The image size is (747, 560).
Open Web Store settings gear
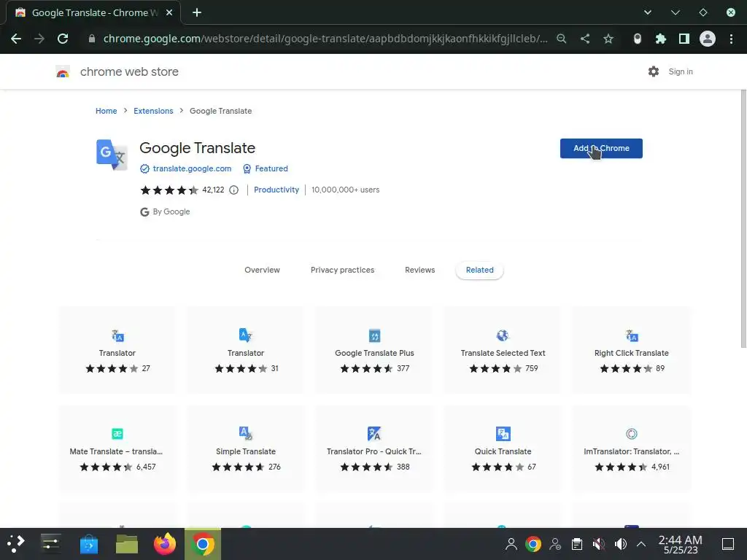tap(654, 71)
